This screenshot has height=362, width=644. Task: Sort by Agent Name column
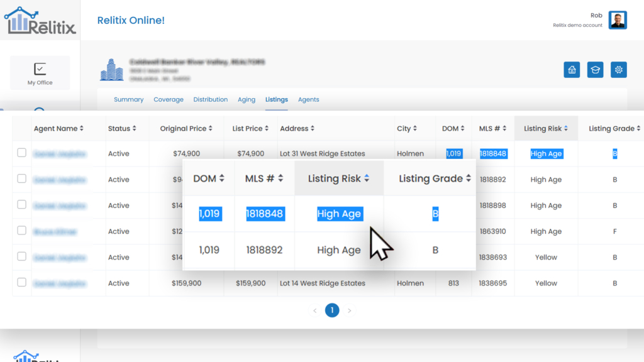(x=58, y=128)
